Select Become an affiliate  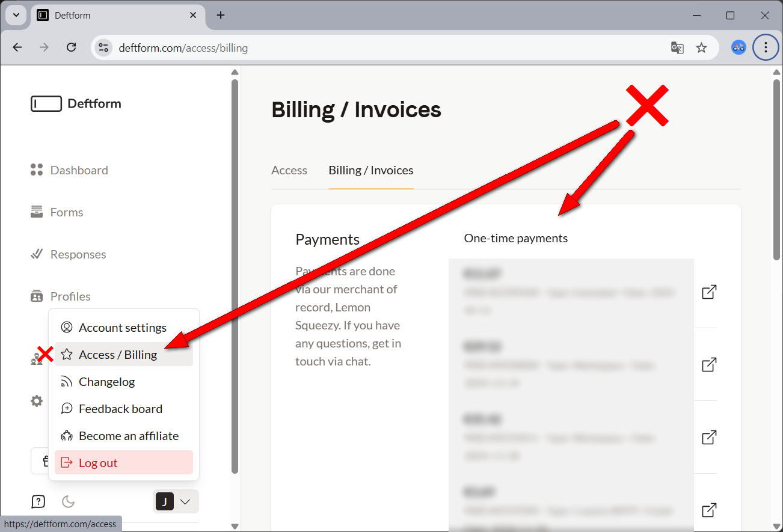click(124, 436)
